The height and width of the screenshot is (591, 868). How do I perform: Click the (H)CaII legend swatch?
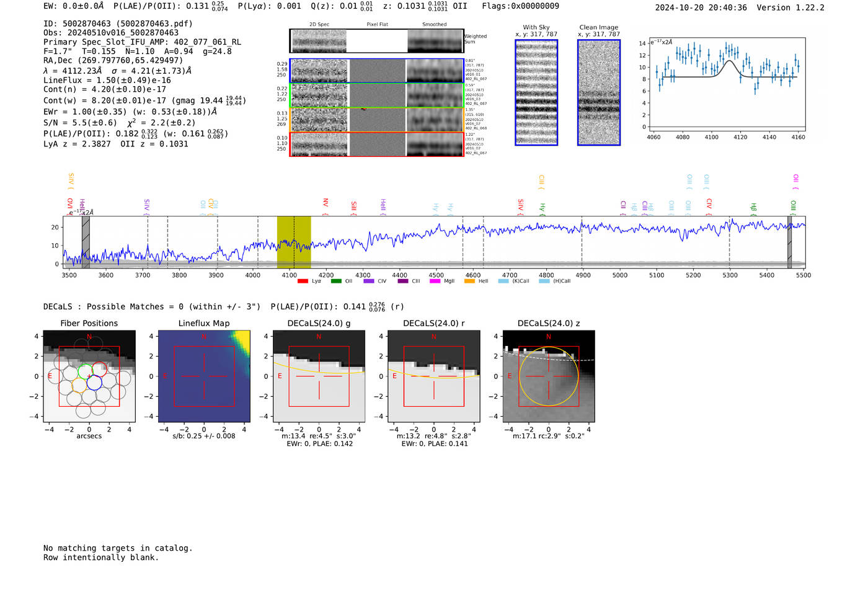(544, 281)
